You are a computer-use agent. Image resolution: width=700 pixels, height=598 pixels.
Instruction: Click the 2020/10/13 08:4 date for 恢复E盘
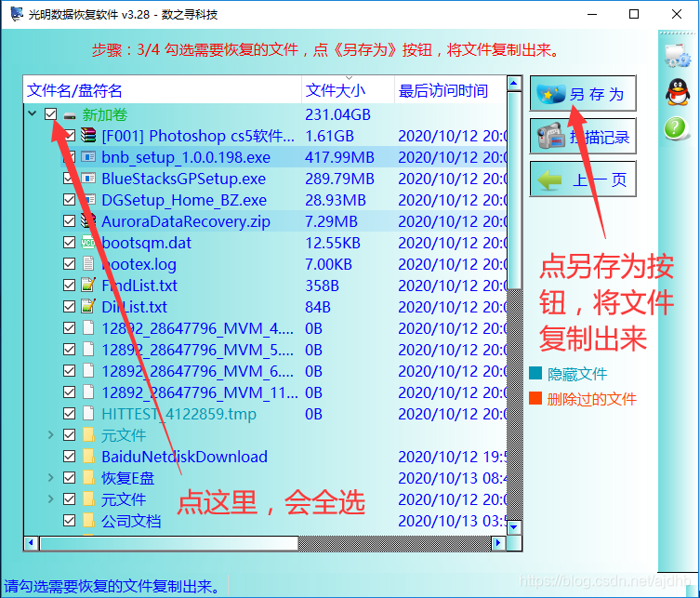tap(452, 478)
